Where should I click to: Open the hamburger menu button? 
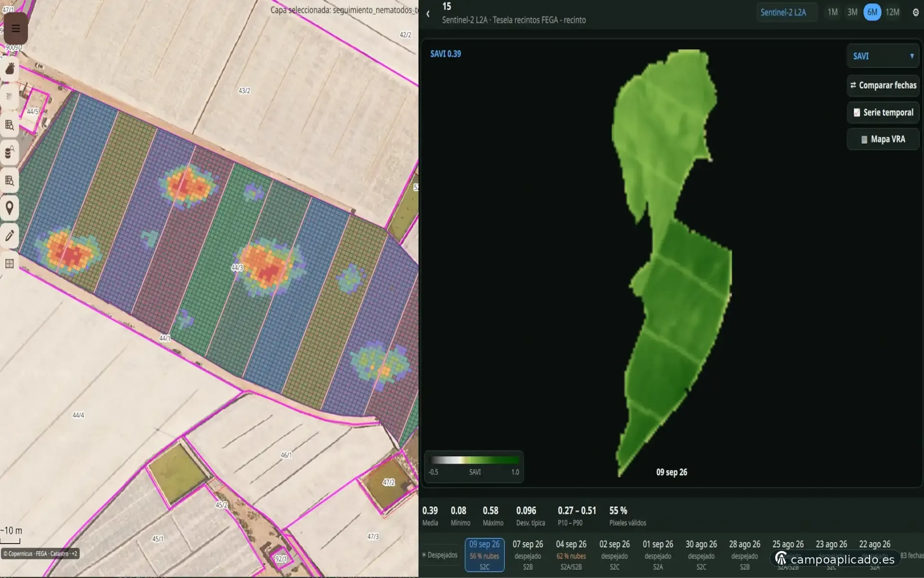click(x=15, y=28)
